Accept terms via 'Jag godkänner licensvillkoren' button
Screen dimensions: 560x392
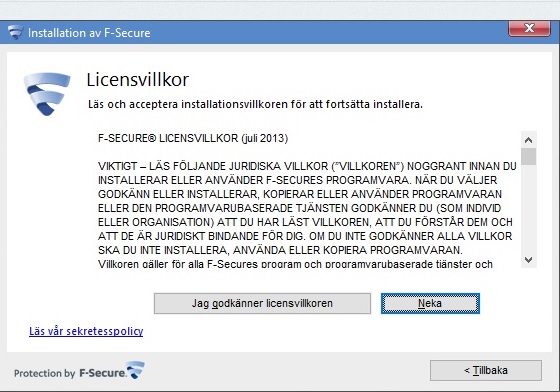[262, 303]
